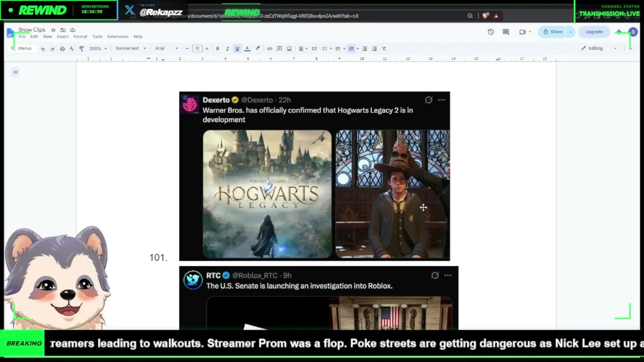The width and height of the screenshot is (644, 362).
Task: Print the document
Action: point(62,49)
